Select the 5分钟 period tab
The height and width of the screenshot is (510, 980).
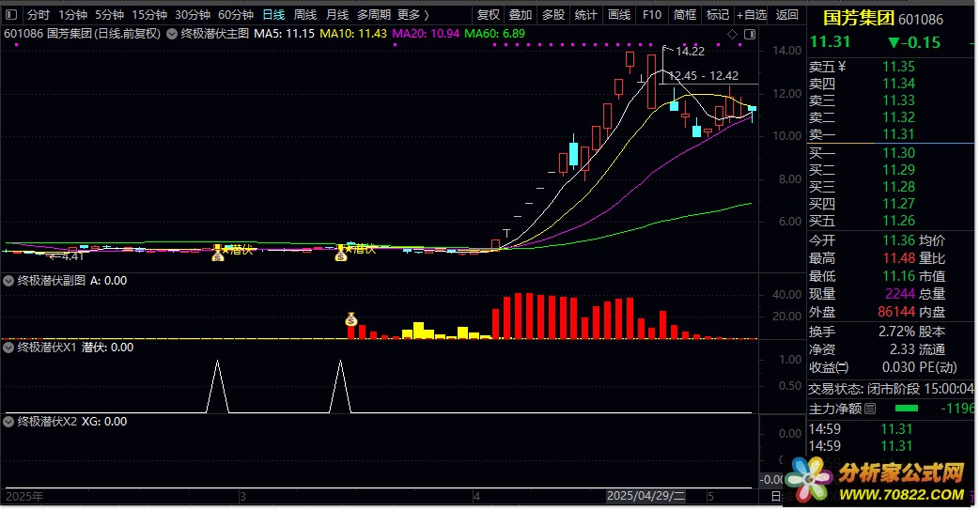pyautogui.click(x=109, y=14)
